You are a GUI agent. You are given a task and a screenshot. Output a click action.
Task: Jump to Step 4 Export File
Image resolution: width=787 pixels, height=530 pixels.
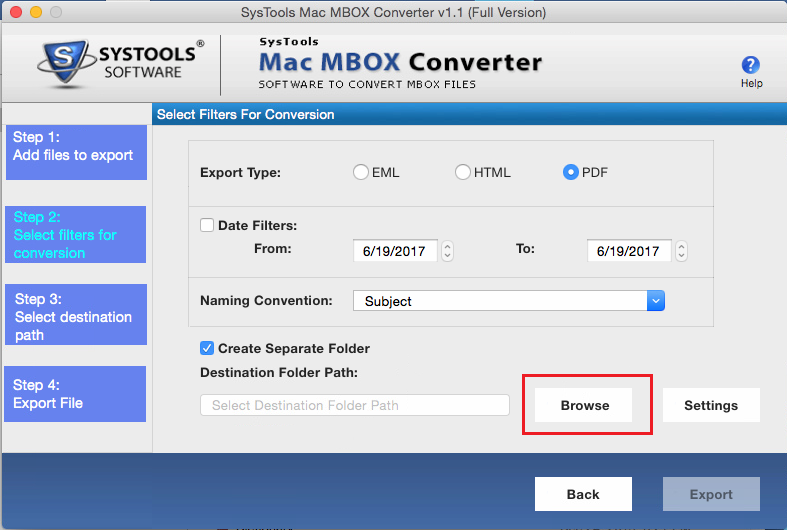76,394
